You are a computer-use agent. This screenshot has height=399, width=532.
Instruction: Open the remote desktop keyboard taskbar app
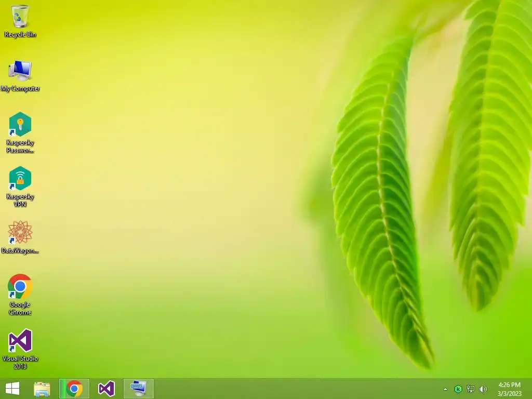pos(138,389)
